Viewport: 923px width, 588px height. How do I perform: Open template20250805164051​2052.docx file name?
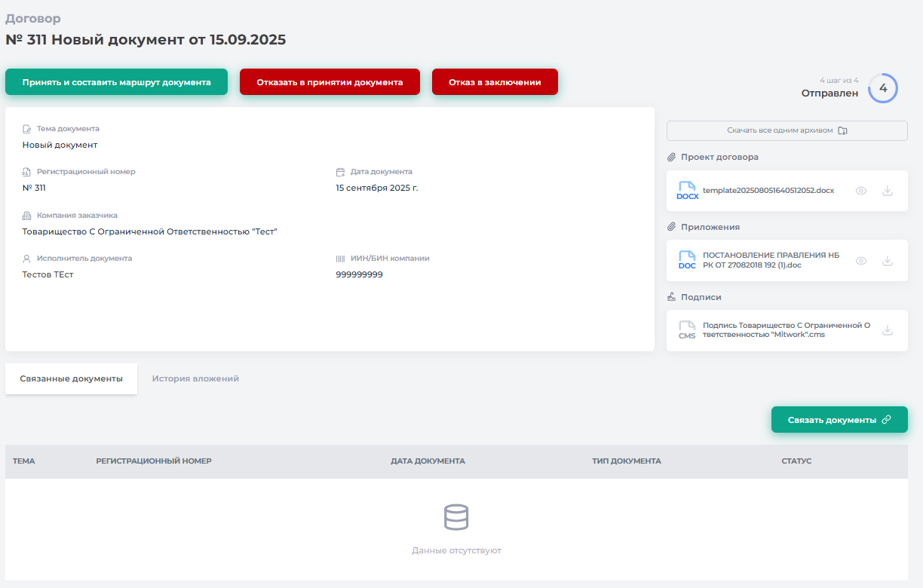point(768,191)
